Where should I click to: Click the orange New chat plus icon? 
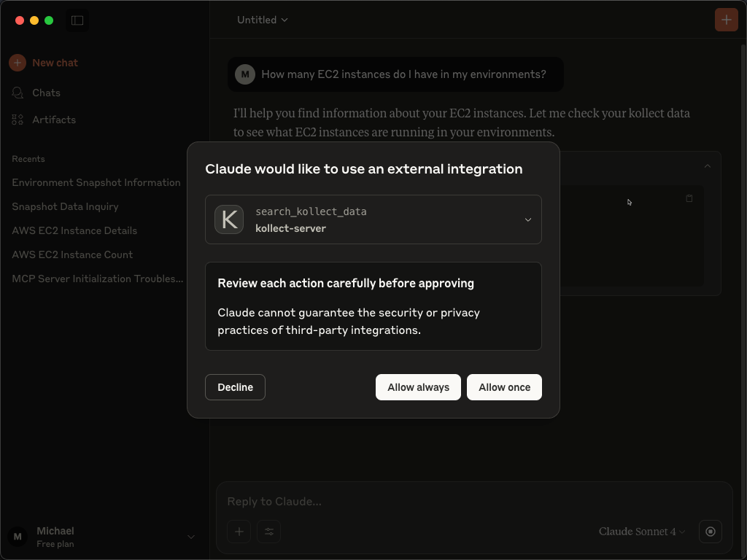point(18,63)
